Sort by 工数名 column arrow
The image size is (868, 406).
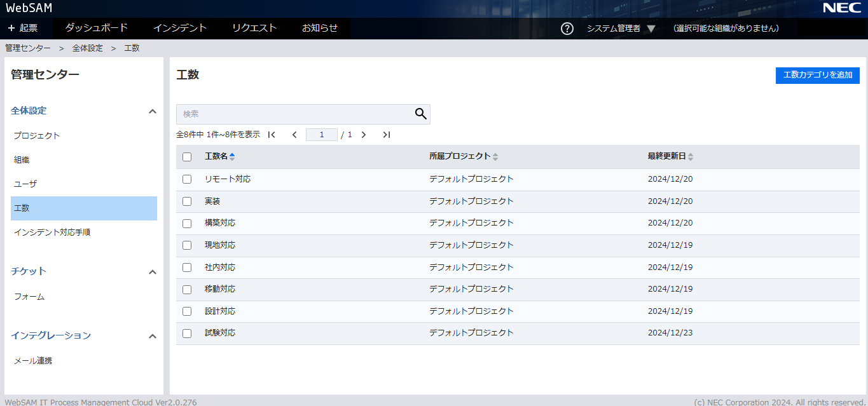[232, 156]
